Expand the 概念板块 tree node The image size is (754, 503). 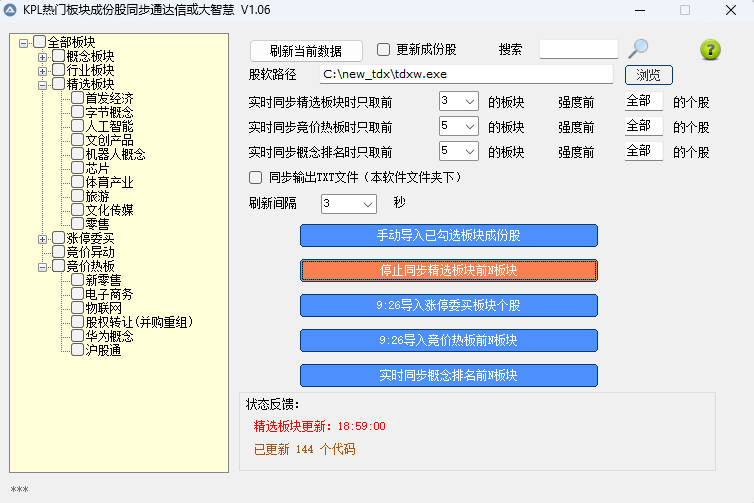[x=42, y=57]
